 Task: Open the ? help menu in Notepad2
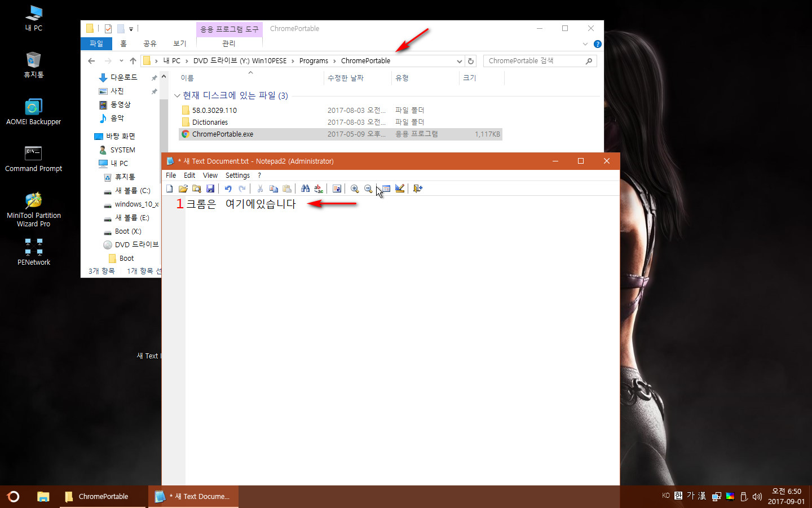click(x=259, y=176)
